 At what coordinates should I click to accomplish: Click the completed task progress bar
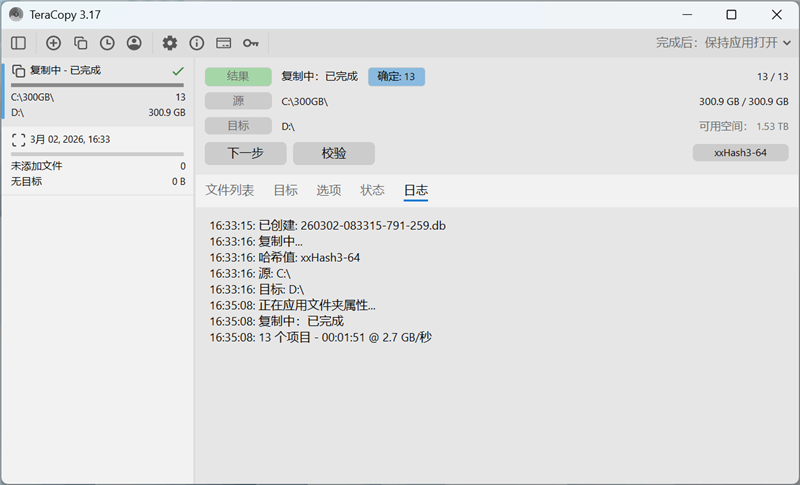pyautogui.click(x=97, y=85)
